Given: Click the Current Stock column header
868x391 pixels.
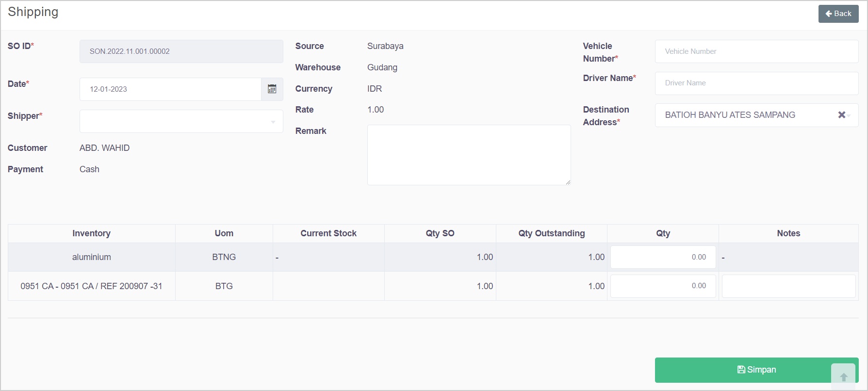Looking at the screenshot, I should (328, 233).
